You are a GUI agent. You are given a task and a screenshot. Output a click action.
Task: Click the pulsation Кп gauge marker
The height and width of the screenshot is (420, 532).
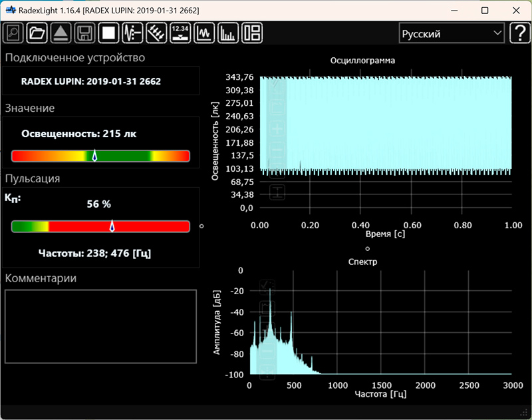(x=112, y=226)
